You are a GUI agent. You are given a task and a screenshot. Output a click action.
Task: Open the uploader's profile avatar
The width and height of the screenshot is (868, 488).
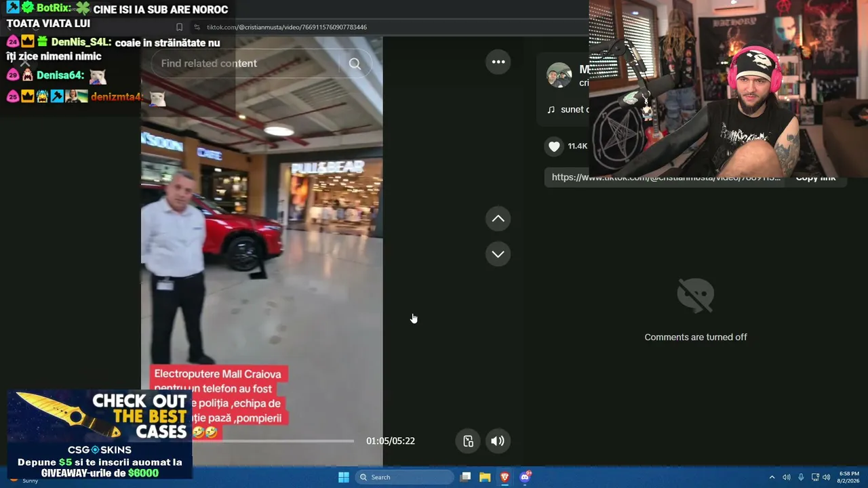(559, 75)
